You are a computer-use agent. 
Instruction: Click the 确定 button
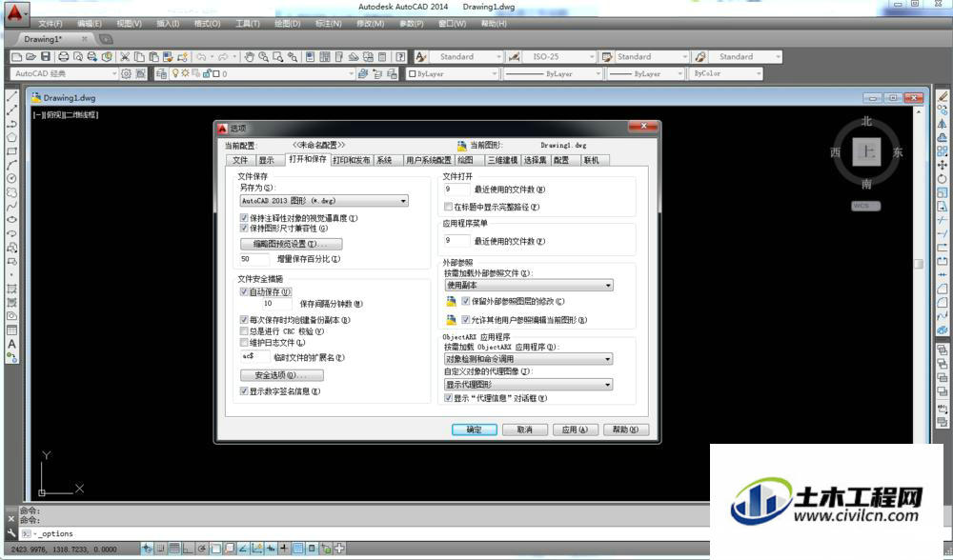click(474, 430)
